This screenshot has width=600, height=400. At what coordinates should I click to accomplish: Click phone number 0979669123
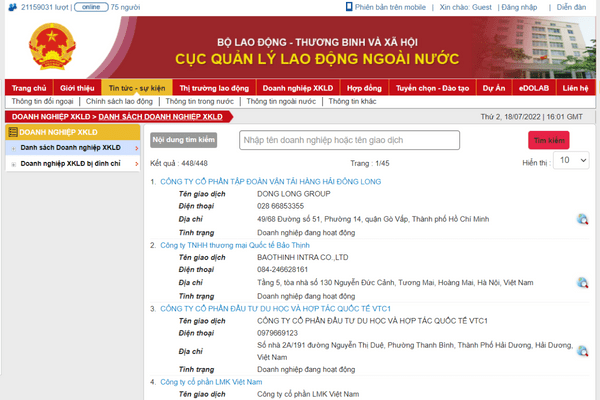pyautogui.click(x=277, y=333)
